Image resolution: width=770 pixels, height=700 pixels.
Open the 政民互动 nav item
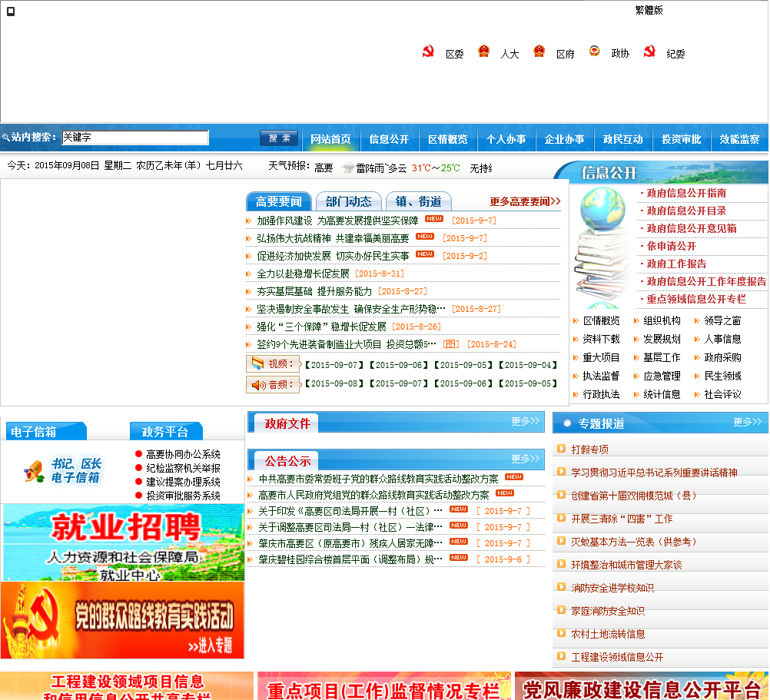[x=622, y=139]
